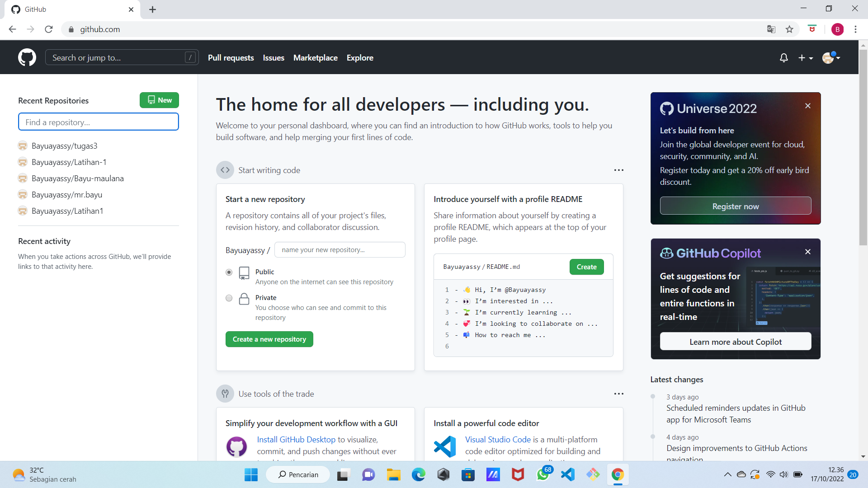Click the Visual Studio Code icon in the card
868x488 pixels.
(x=444, y=446)
